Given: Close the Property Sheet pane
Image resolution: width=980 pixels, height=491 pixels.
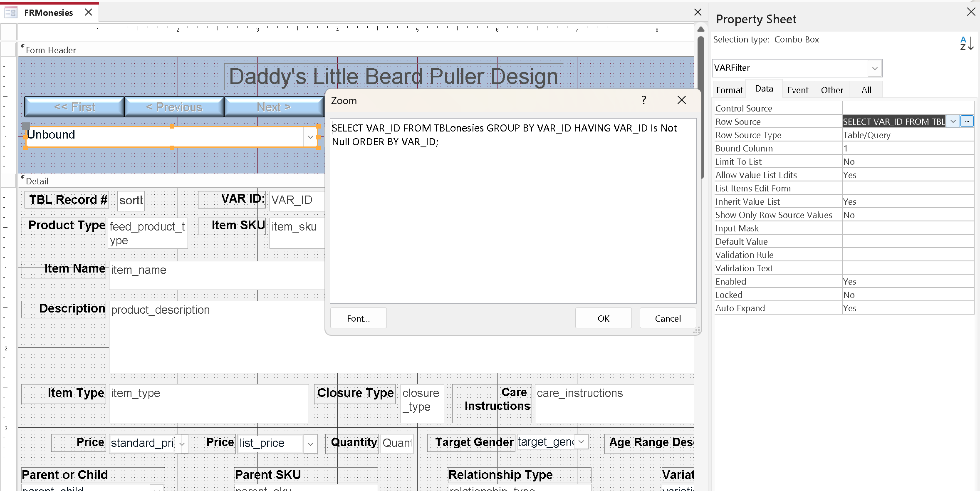Looking at the screenshot, I should click(x=971, y=12).
